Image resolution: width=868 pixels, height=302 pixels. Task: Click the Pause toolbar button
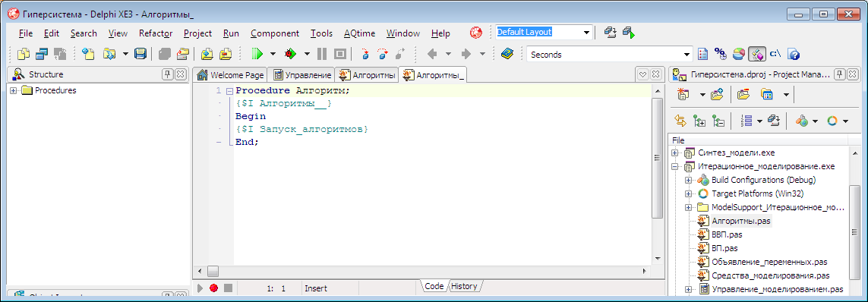(322, 54)
